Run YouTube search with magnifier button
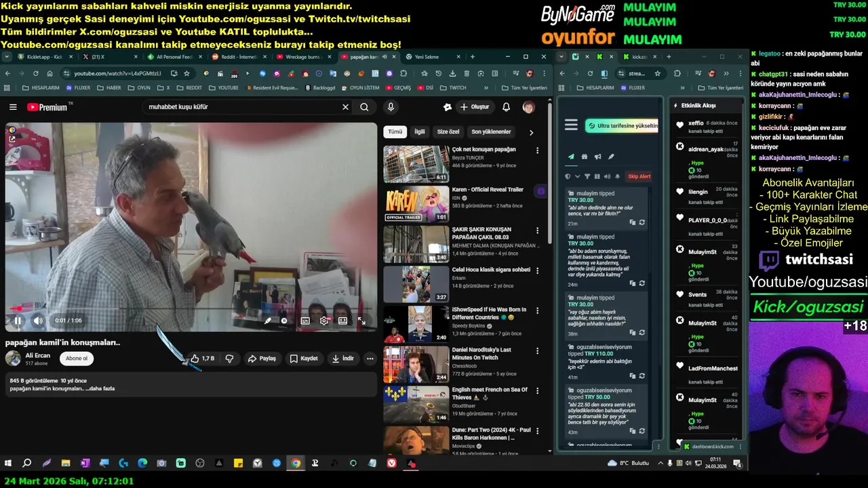 click(x=364, y=107)
